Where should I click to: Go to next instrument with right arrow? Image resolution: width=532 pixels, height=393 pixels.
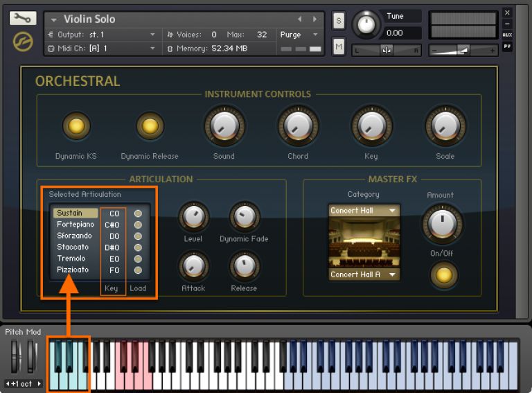(x=315, y=19)
